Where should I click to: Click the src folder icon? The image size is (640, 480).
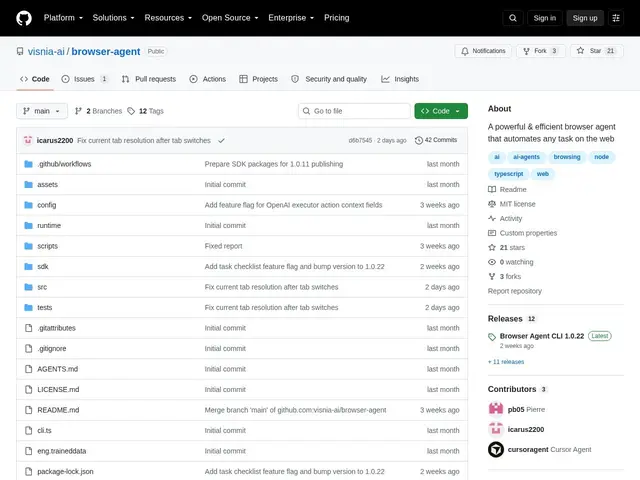(x=28, y=287)
